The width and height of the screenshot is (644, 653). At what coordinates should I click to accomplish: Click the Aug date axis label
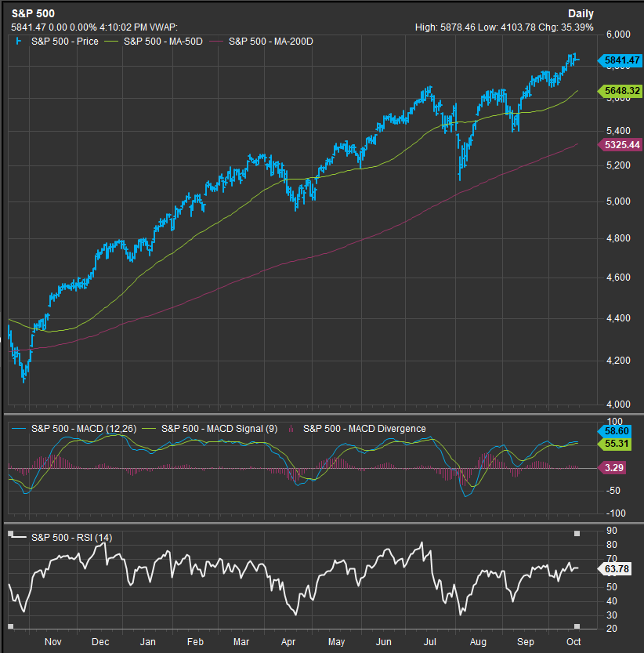tap(478, 642)
